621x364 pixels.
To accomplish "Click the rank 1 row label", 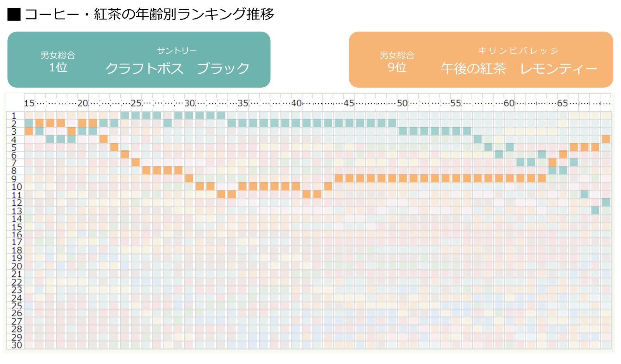I will (x=14, y=116).
